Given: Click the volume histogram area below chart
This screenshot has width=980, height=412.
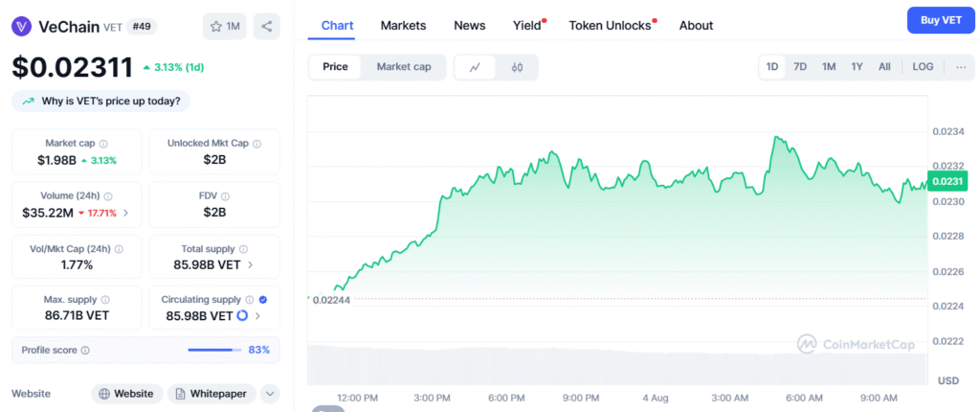Looking at the screenshot, I should click(x=617, y=364).
